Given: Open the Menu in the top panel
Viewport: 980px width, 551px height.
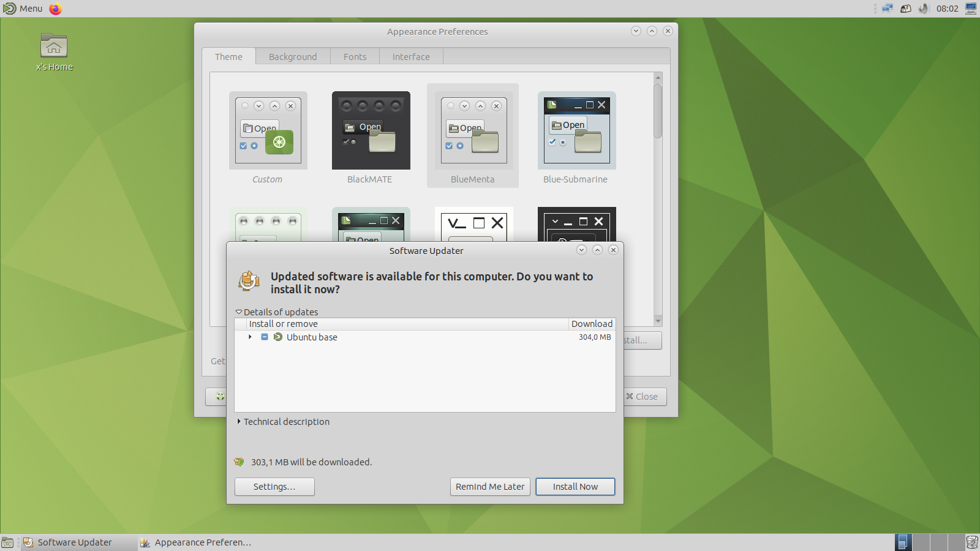Looking at the screenshot, I should [x=23, y=9].
